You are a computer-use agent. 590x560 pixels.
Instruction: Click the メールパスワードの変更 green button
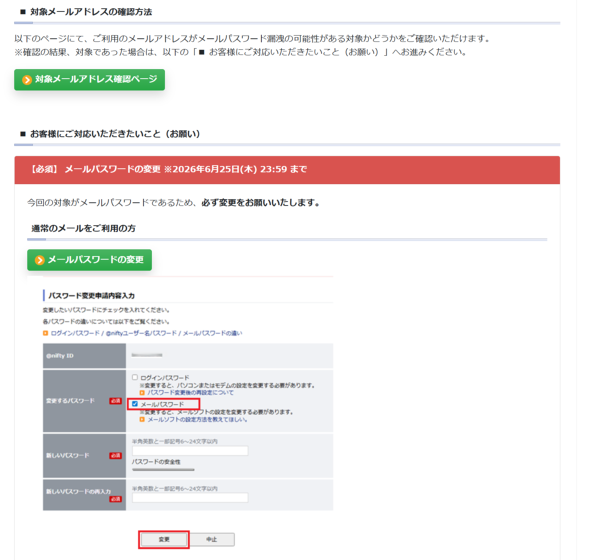pos(90,260)
